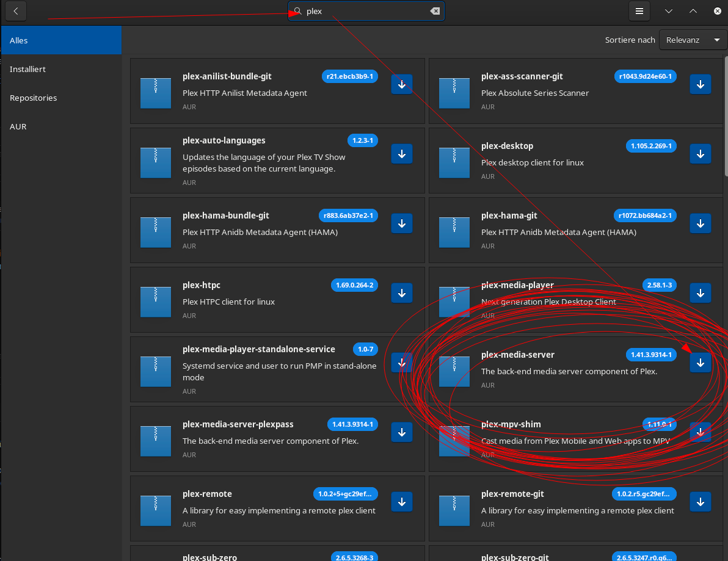Clear the plex search field
The height and width of the screenshot is (561, 728).
pyautogui.click(x=435, y=11)
